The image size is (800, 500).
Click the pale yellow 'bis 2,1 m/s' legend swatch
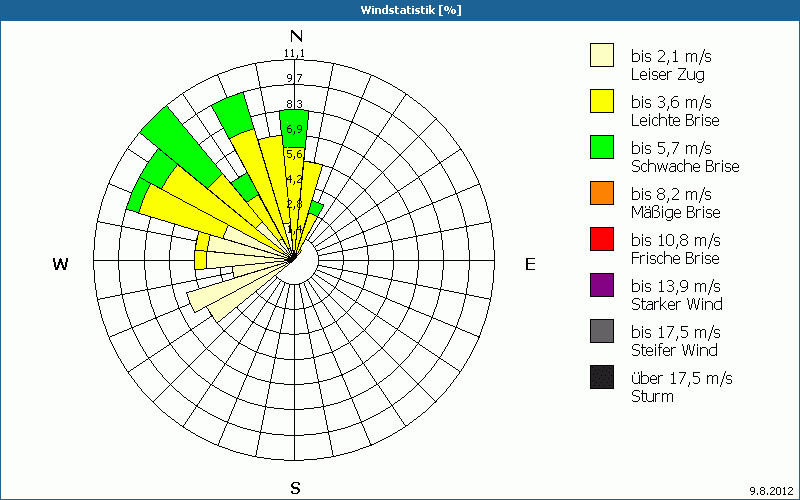602,55
